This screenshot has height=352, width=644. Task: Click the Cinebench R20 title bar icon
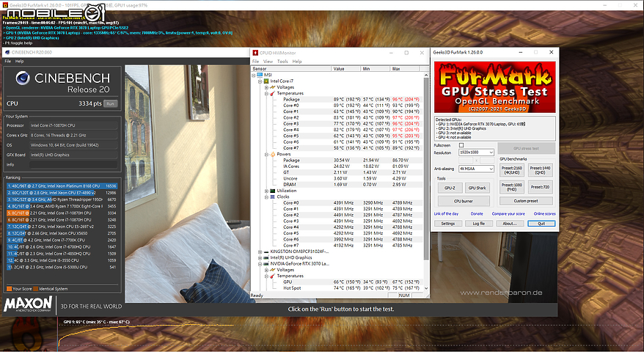[7, 52]
